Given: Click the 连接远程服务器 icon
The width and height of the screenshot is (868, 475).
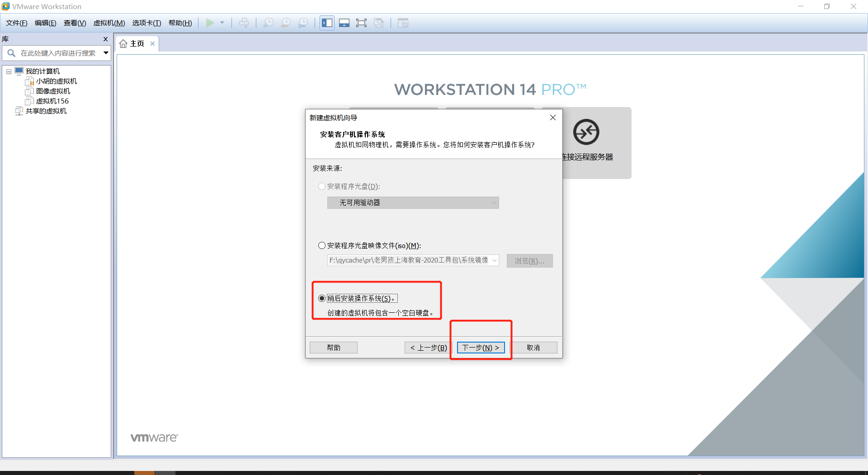Looking at the screenshot, I should pos(586,132).
